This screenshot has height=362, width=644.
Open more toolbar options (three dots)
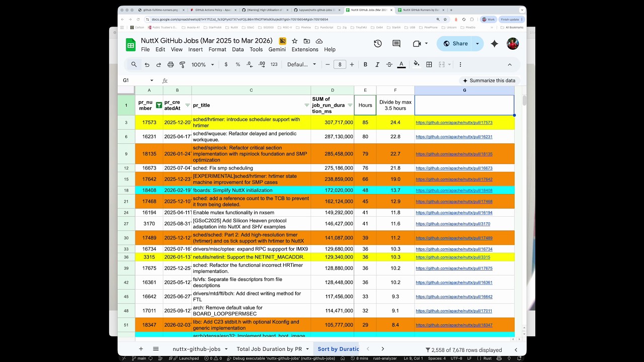pos(460,64)
